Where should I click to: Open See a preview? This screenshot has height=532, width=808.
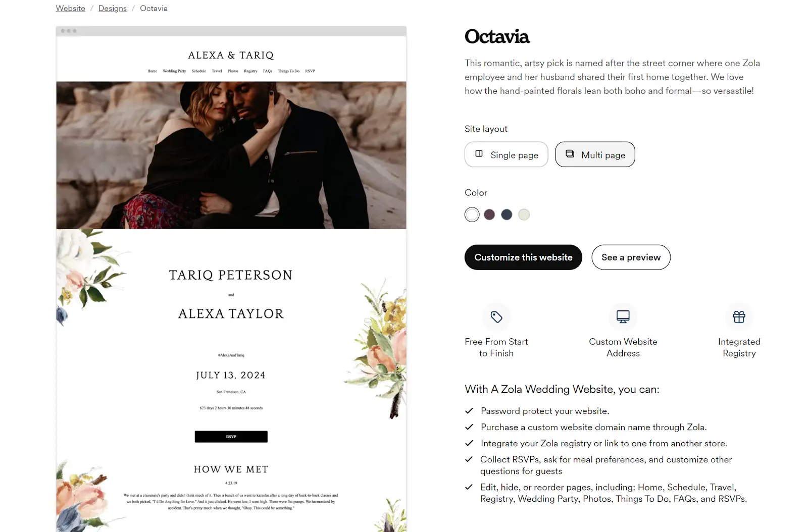coord(631,257)
